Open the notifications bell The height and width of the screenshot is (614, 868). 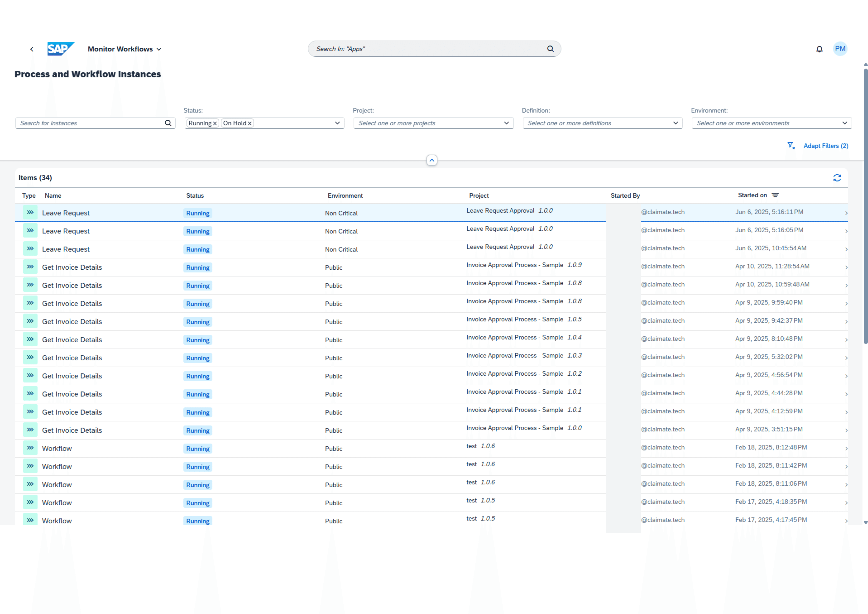[819, 49]
